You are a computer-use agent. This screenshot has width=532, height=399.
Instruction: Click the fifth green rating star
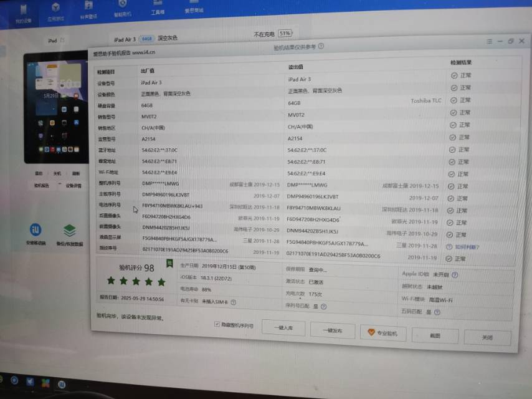161,282
